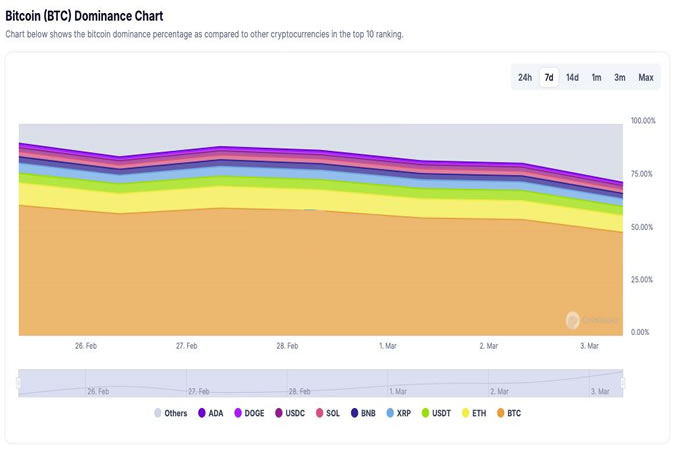This screenshot has width=680, height=453.
Task: Click the ETH legend color dot
Action: pos(465,413)
